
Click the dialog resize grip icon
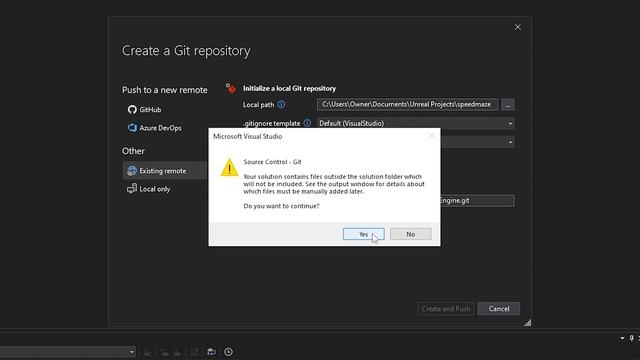(x=528, y=323)
